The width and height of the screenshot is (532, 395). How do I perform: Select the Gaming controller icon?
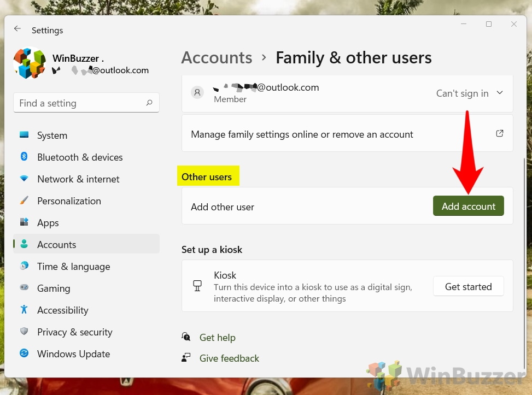click(x=24, y=288)
